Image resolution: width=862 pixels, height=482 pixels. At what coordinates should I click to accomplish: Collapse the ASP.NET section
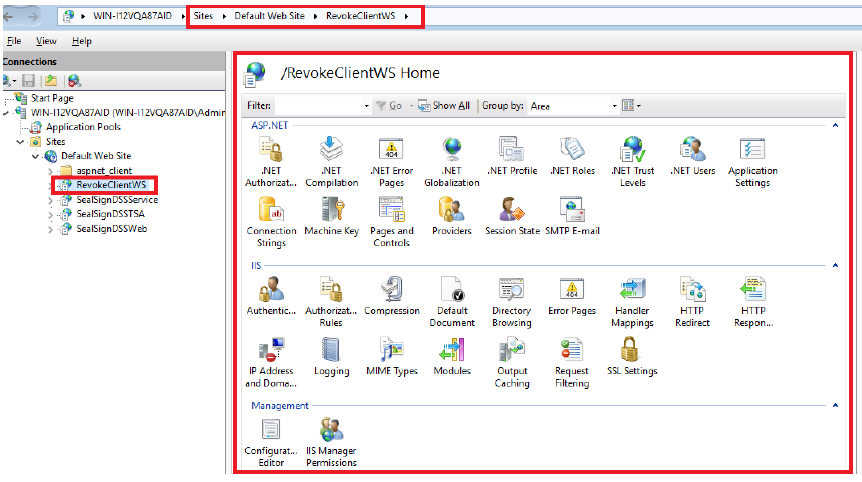pos(835,125)
